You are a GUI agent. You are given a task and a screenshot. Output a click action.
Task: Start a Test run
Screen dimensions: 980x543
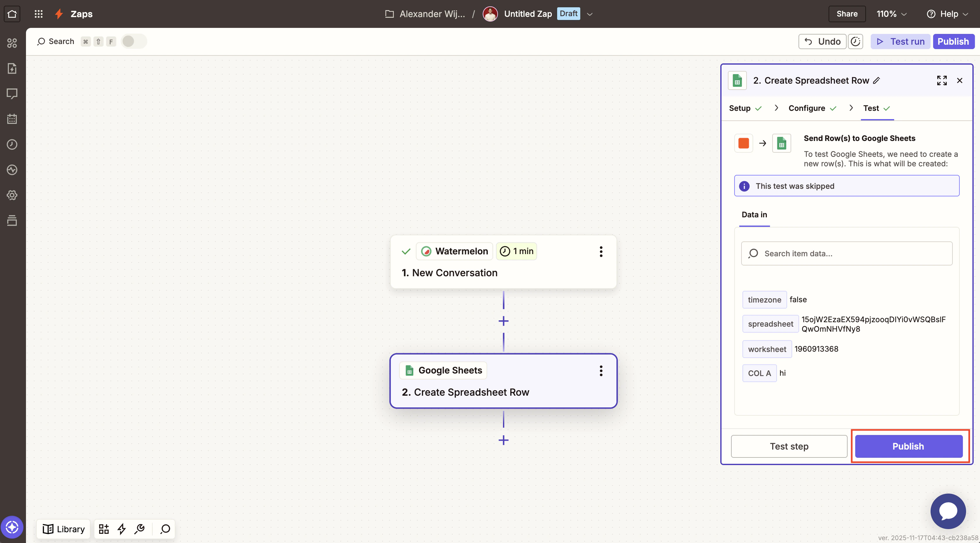pyautogui.click(x=900, y=42)
